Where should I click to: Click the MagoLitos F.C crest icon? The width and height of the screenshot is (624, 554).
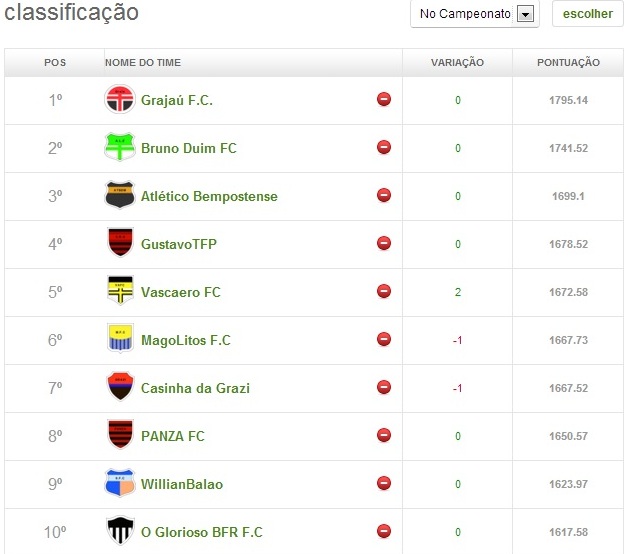click(119, 340)
